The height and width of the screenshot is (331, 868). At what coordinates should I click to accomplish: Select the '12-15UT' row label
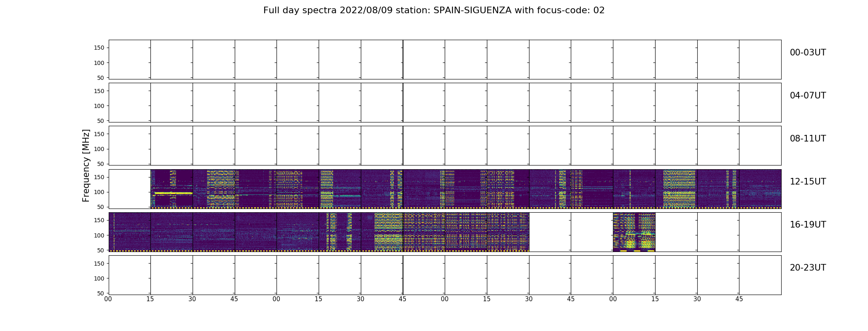pos(808,182)
